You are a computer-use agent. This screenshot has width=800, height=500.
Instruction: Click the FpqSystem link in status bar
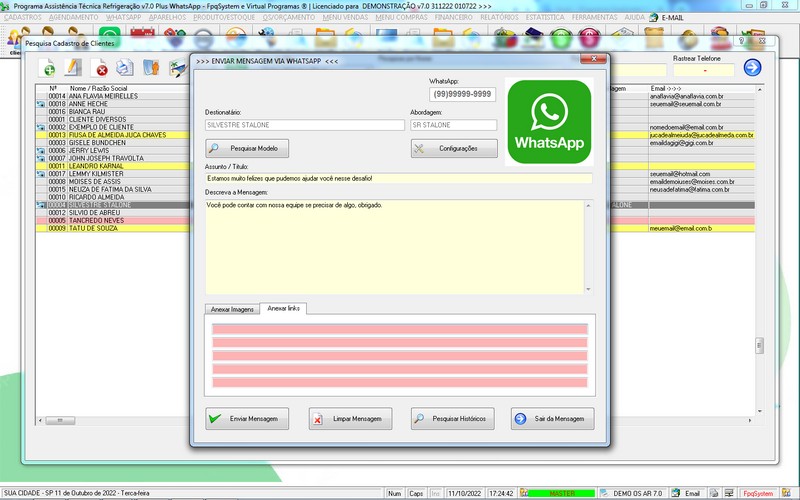[x=758, y=493]
